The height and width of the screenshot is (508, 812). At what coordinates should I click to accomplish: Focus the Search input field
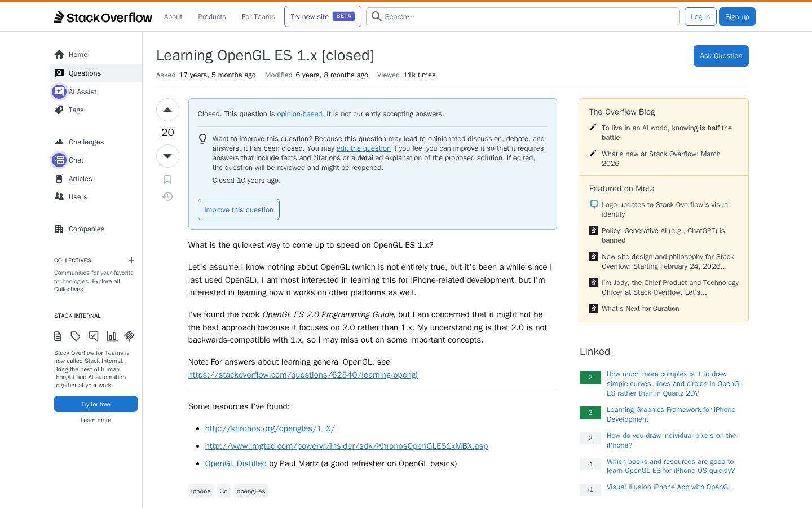pyautogui.click(x=523, y=16)
